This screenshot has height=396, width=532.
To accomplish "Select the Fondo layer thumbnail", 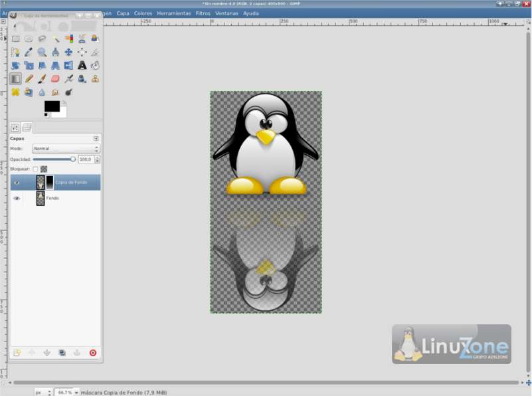I will 41,198.
